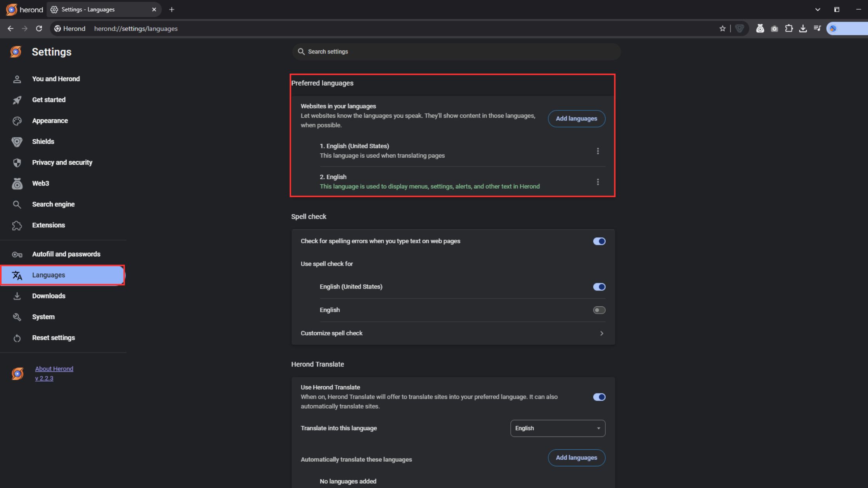The image size is (868, 488).
Task: Turn on spell check for plain English
Action: click(x=599, y=310)
